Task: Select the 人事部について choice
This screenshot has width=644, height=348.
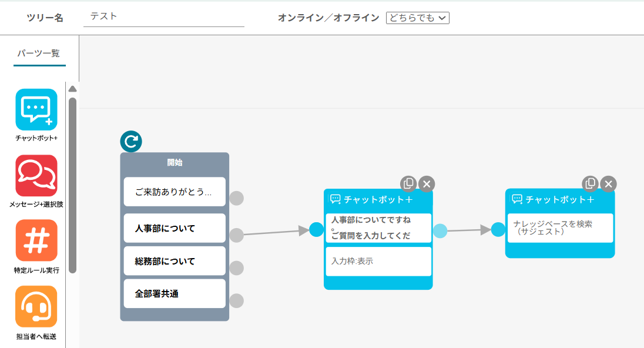Action: click(x=175, y=228)
